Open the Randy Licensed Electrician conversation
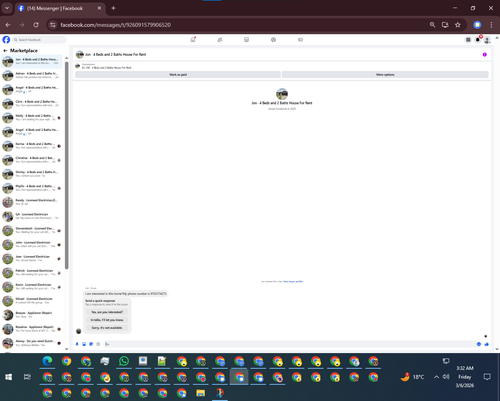The height and width of the screenshot is (401, 500). pyautogui.click(x=32, y=202)
